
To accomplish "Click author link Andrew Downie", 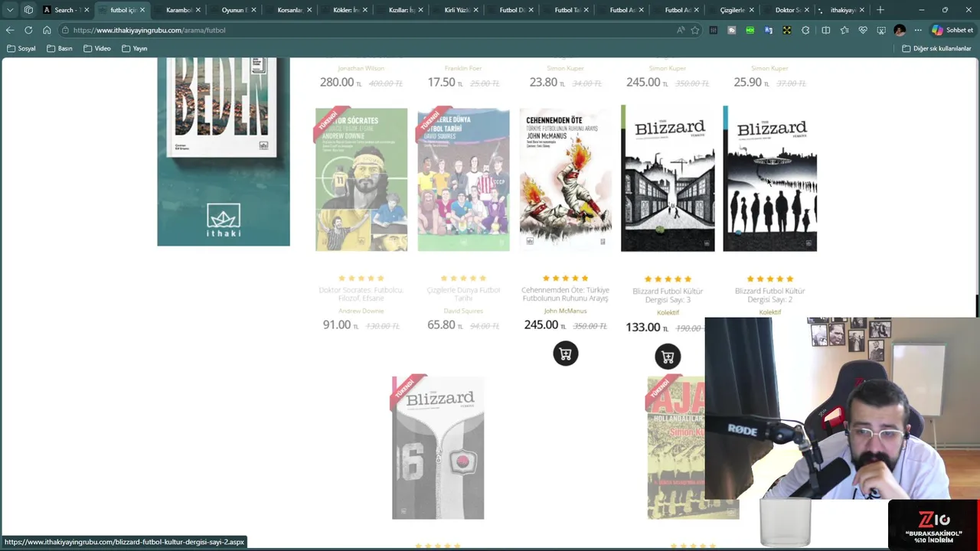I will 361,311.
